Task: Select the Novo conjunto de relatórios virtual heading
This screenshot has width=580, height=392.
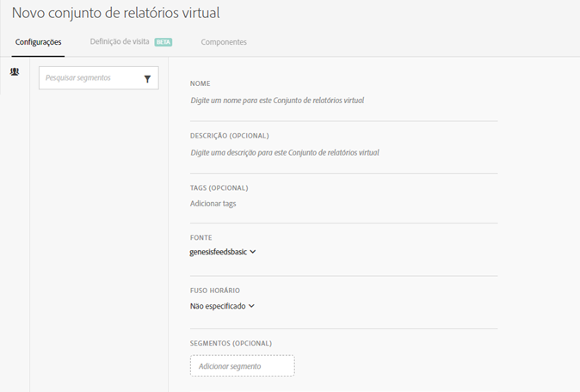Action: pos(116,13)
